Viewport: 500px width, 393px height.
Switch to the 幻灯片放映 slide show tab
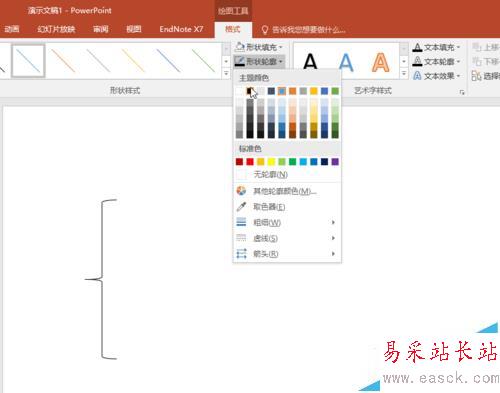click(x=56, y=29)
